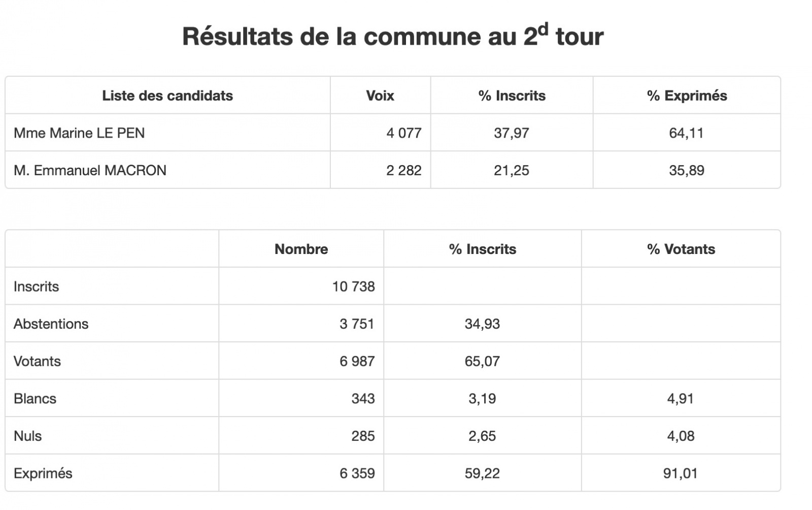Viewport: 812px width, 510px height.
Task: Select the Inscrits row label
Action: 36,286
